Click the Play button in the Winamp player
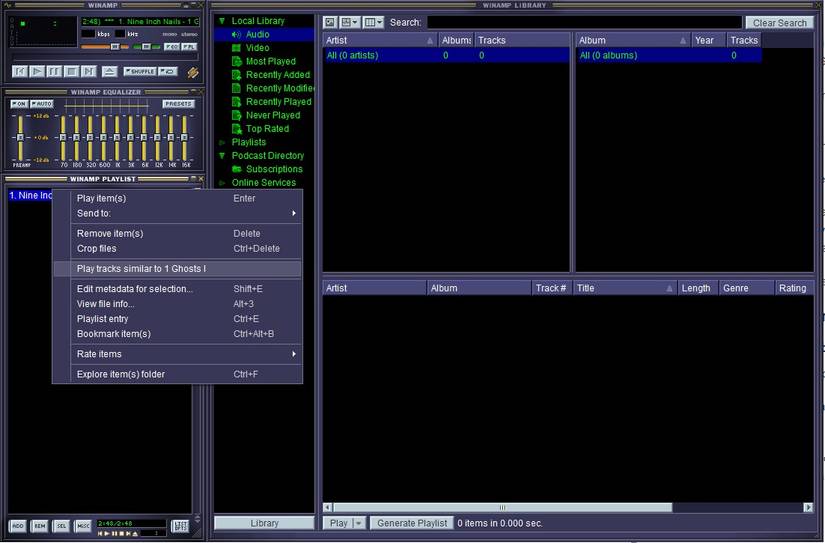825x543 pixels. 37,72
